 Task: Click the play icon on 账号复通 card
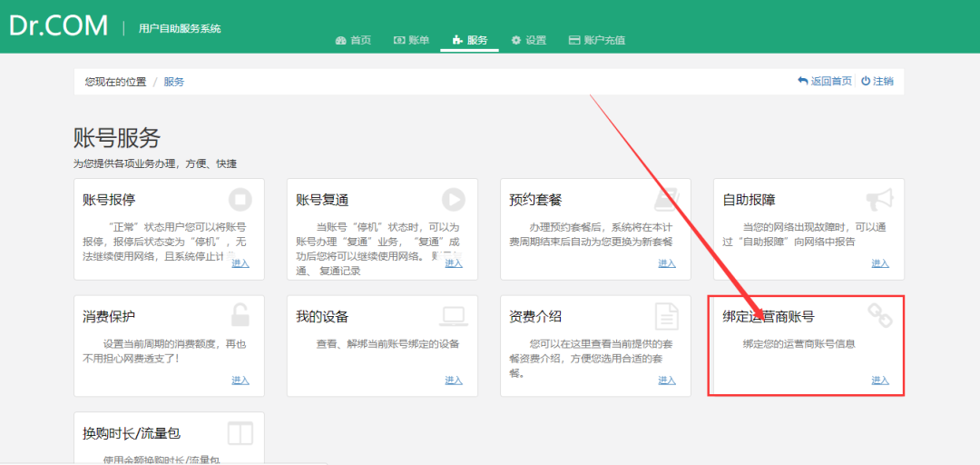[x=453, y=199]
